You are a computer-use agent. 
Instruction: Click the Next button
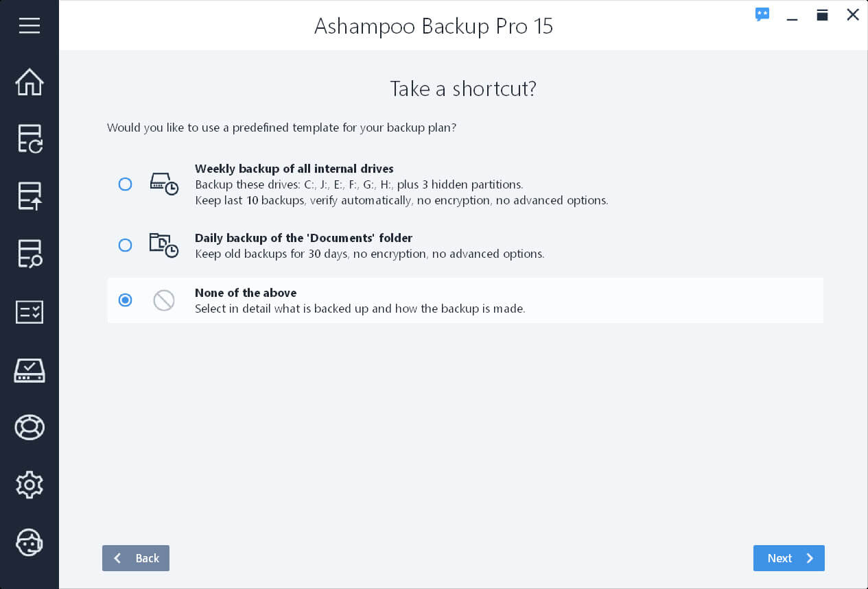click(789, 558)
